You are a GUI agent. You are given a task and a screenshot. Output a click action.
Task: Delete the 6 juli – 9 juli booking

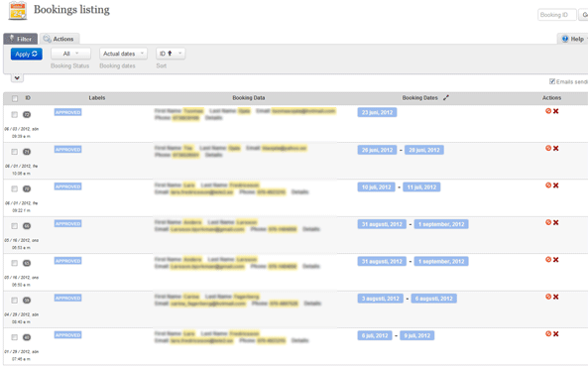[555, 334]
